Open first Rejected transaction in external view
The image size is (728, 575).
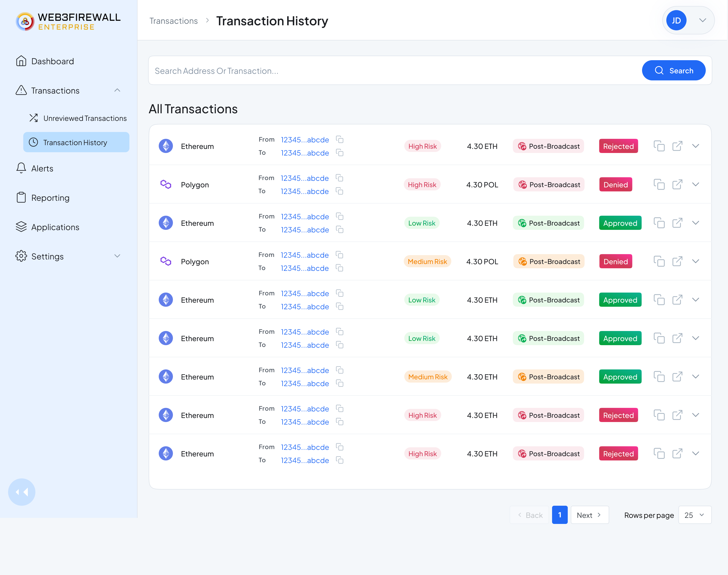click(677, 146)
